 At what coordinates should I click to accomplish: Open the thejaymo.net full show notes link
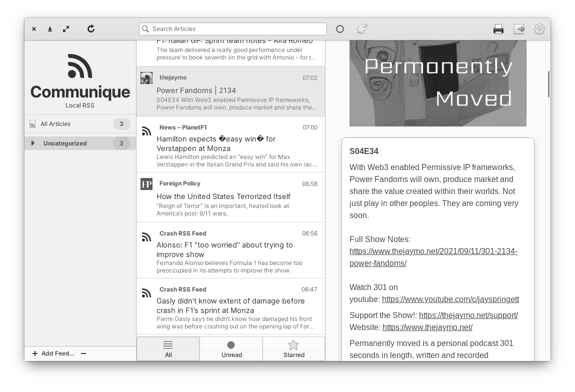(x=433, y=257)
